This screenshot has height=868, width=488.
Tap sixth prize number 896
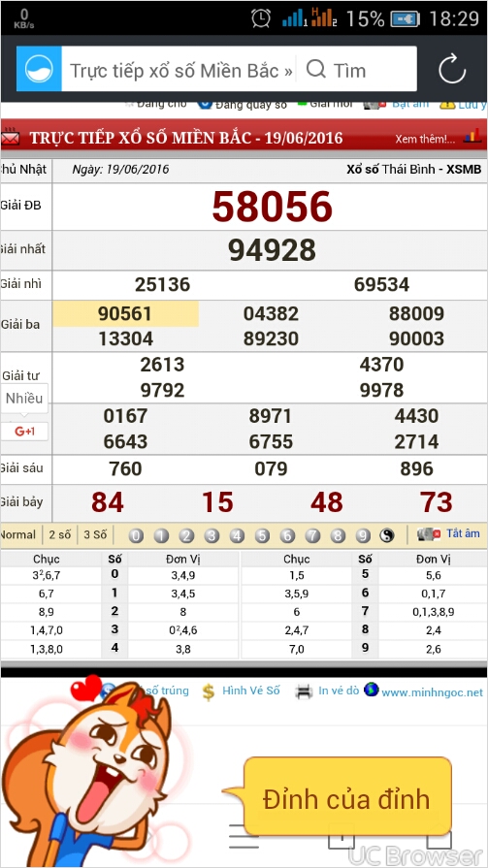point(416,469)
